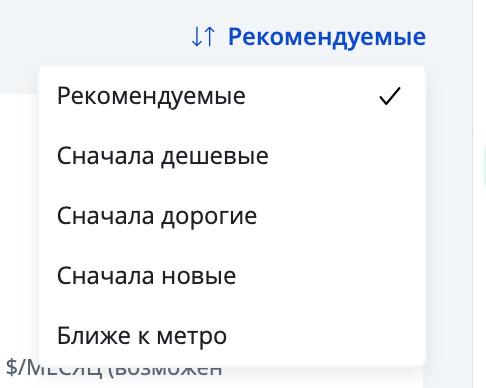Click the checkmark beside Рекомендуемые option
Image resolution: width=486 pixels, height=388 pixels.
pos(390,96)
